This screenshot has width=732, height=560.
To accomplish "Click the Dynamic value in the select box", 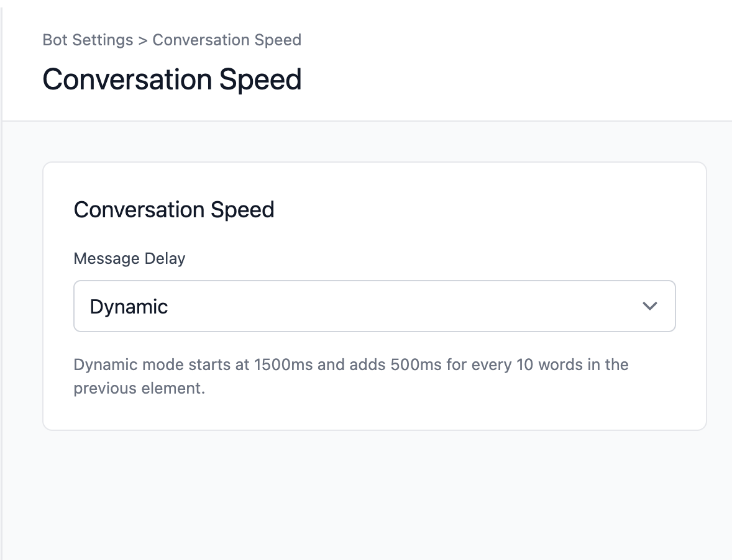I will [x=129, y=307].
